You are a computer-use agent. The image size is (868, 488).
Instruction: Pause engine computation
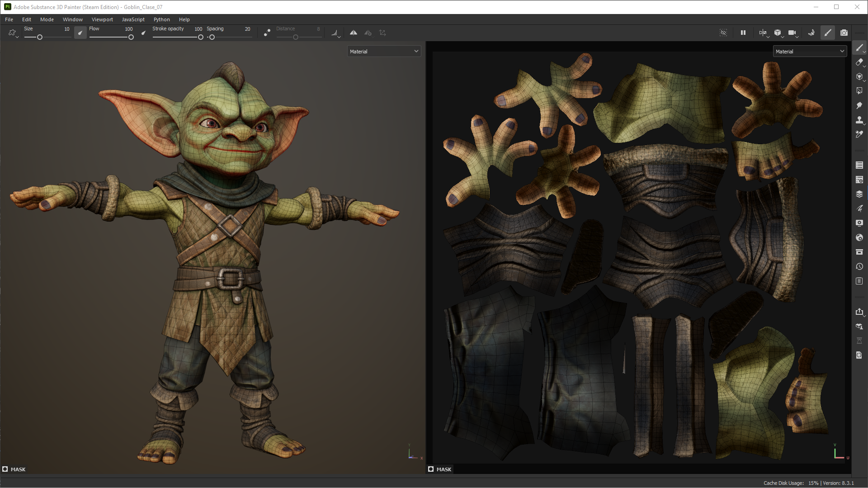[743, 33]
